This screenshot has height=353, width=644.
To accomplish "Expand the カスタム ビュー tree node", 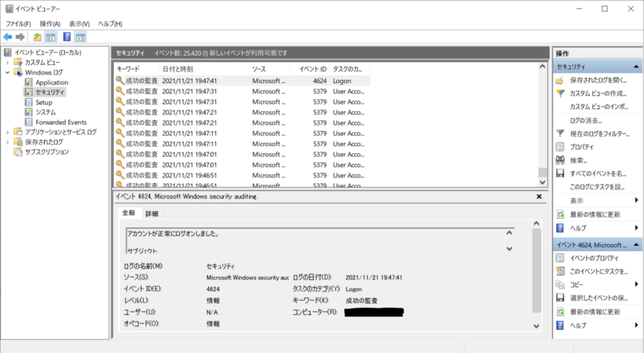I will tap(8, 62).
